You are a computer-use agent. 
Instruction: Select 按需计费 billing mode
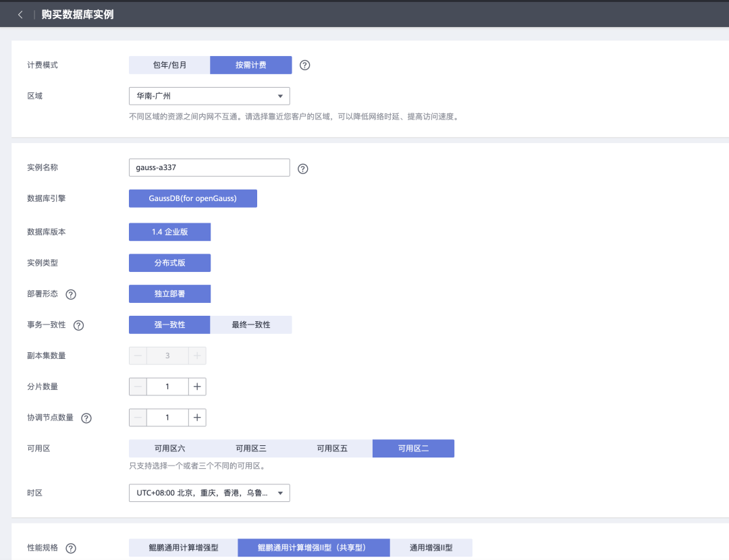(x=251, y=65)
